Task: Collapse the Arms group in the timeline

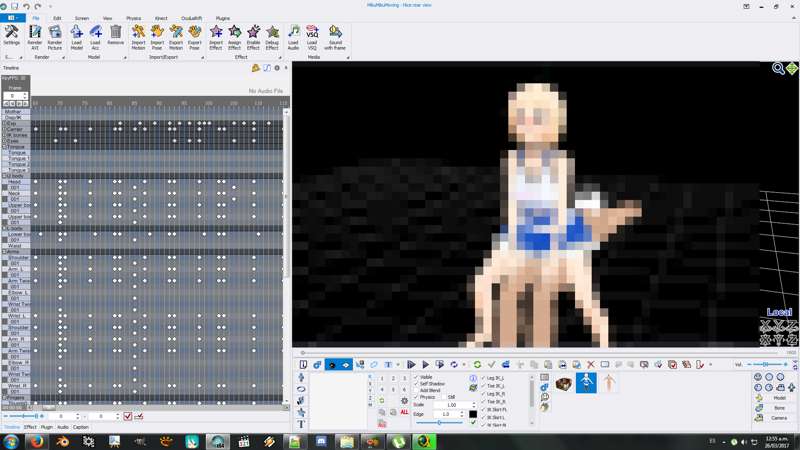Action: pyautogui.click(x=5, y=252)
